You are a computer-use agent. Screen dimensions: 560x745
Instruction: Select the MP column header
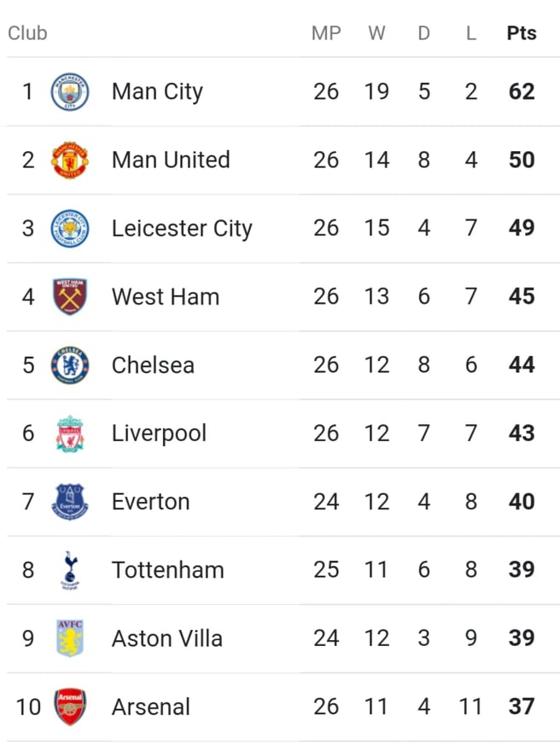[326, 33]
